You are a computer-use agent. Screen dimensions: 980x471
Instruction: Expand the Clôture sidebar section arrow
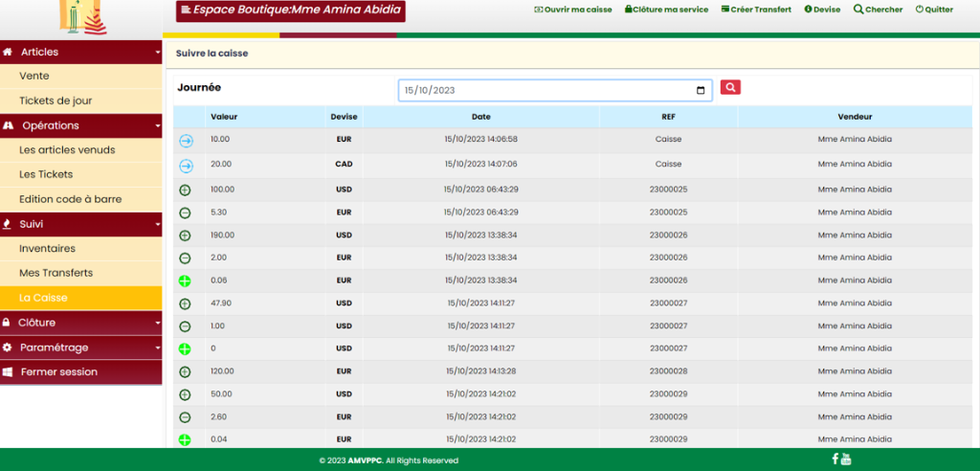158,324
